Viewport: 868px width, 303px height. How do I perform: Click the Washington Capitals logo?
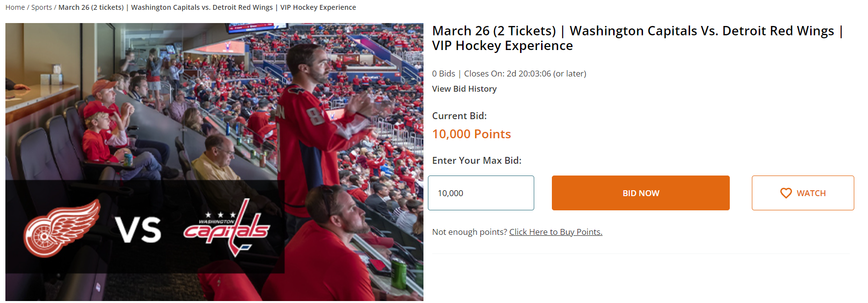[x=226, y=227]
